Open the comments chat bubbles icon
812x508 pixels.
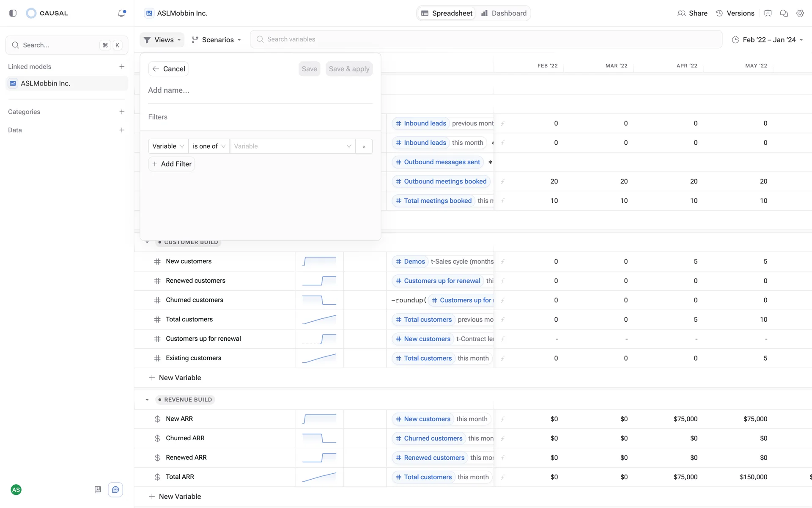(x=784, y=13)
